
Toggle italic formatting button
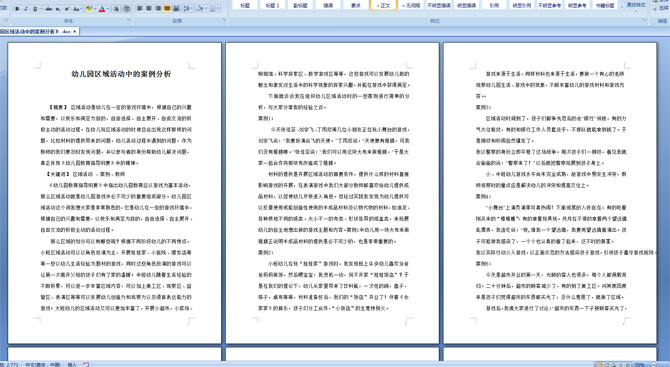pos(26,9)
